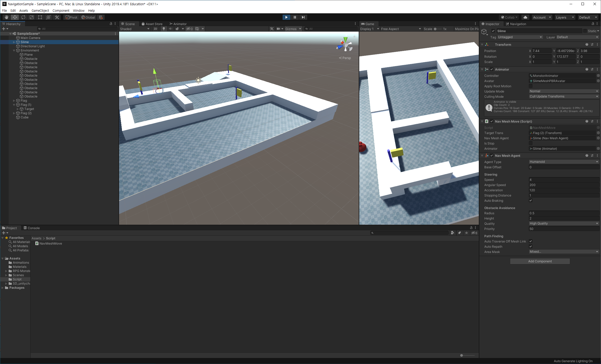Open the Layers dropdown
This screenshot has width=601, height=364.
(565, 17)
